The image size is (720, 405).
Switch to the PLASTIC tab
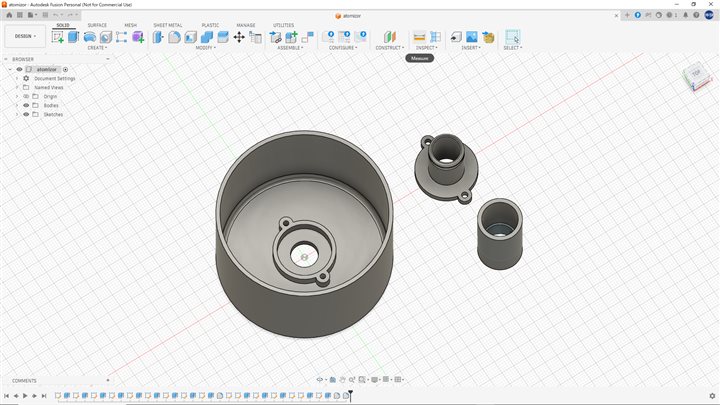(210, 25)
